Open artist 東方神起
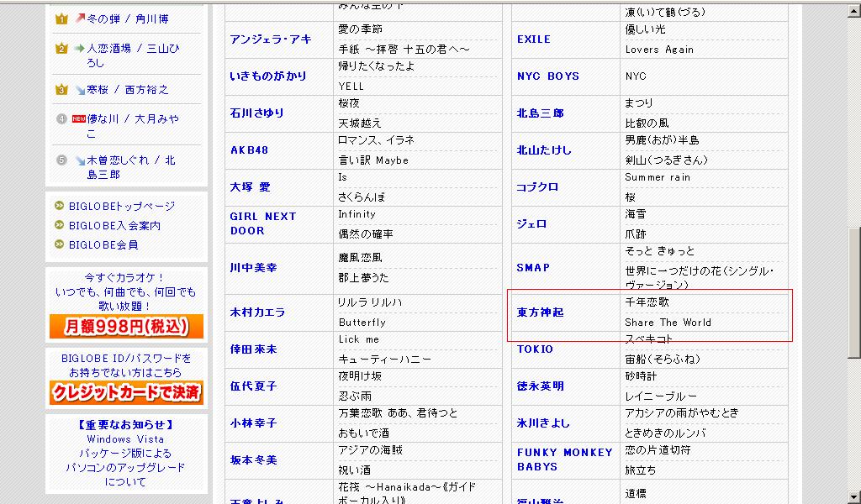Screen dimensions: 861x504 [541, 312]
